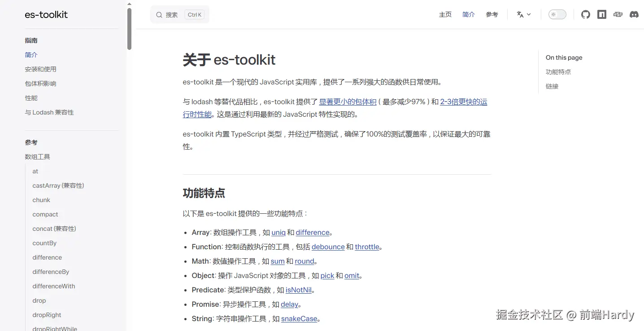Follow the difference link in Array bullet
The image size is (644, 331).
coord(313,233)
